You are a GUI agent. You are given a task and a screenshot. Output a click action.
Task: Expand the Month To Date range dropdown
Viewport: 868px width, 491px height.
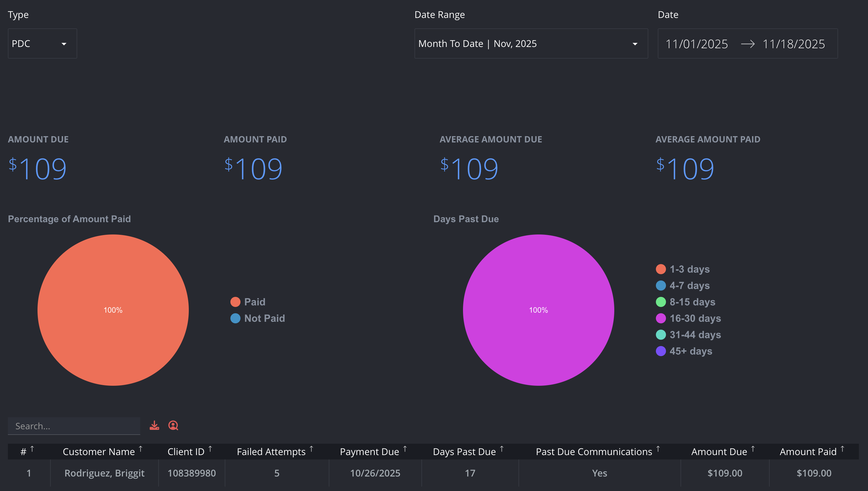[531, 43]
